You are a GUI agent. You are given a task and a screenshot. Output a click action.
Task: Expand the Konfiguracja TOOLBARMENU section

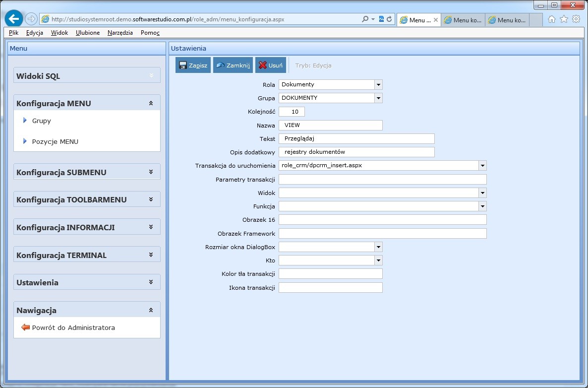151,199
